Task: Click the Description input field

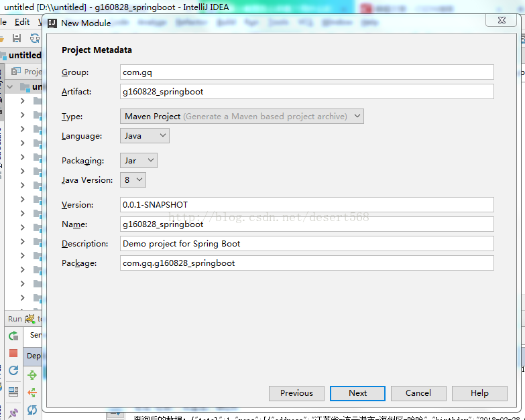Action: [x=306, y=243]
